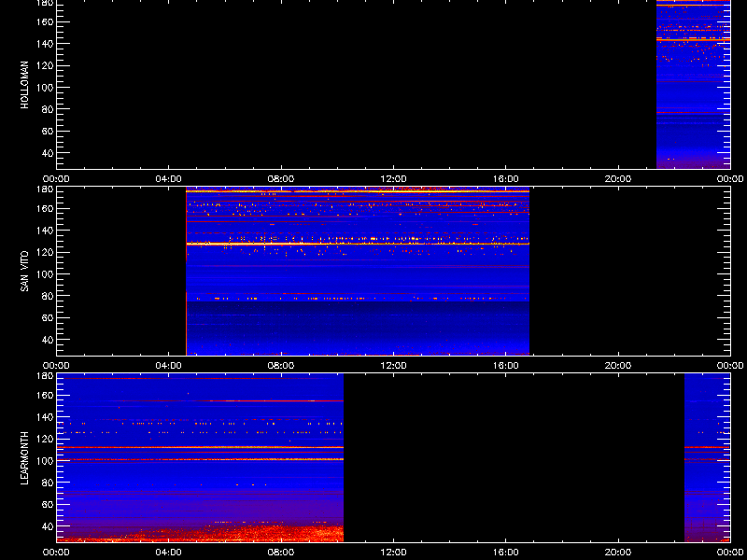The height and width of the screenshot is (560, 747).
Task: Click the 16:00 time label below Holloman plot
Action: 506,179
